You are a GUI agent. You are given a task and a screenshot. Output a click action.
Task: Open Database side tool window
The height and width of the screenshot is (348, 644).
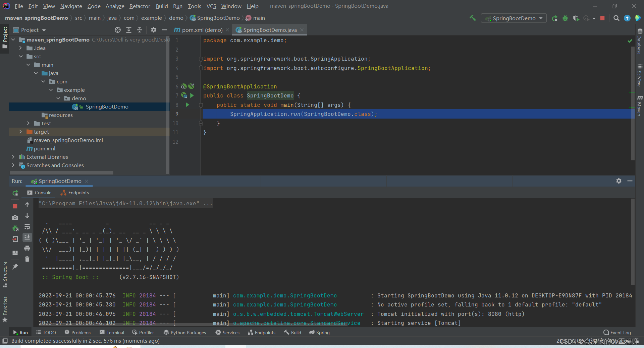(640, 41)
